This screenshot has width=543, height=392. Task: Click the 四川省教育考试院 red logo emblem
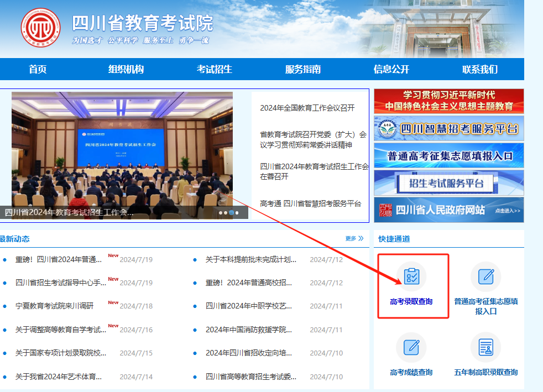click(40, 27)
